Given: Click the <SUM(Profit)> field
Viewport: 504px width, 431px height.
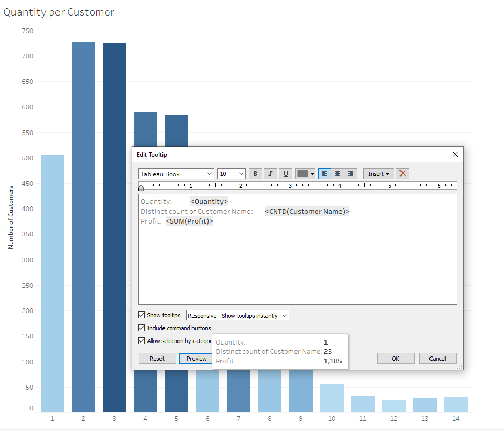Looking at the screenshot, I should [x=189, y=221].
